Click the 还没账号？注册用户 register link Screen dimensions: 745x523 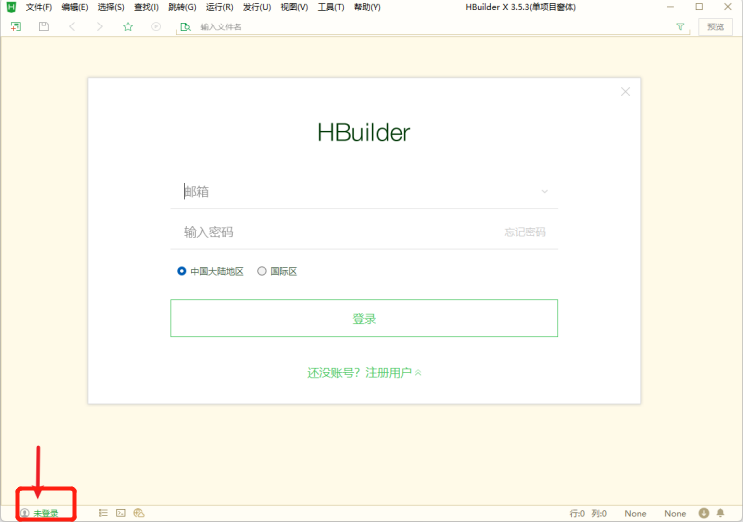pyautogui.click(x=364, y=372)
